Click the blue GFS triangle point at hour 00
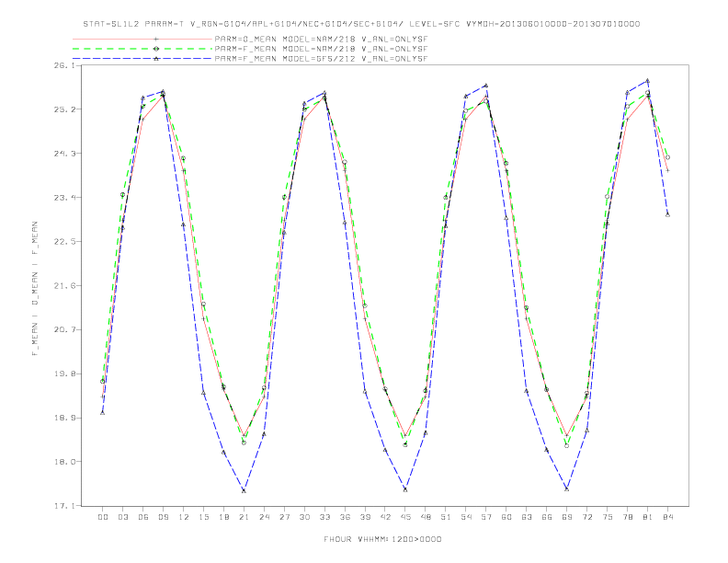Image resolution: width=728 pixels, height=563 pixels. 103,412
